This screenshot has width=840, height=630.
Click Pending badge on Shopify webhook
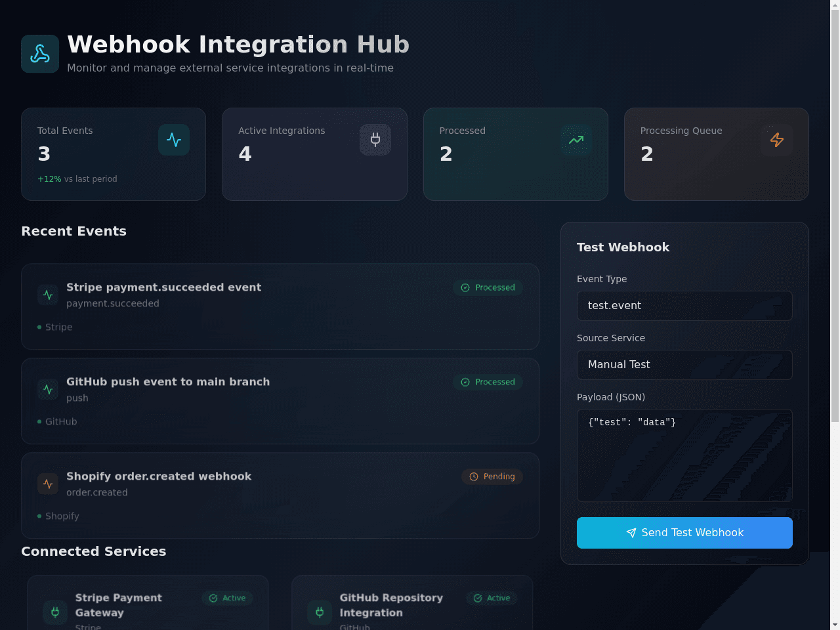(492, 476)
